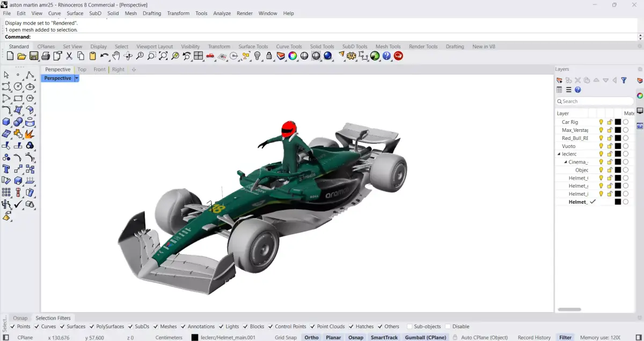Collapse the leclerc layer tree

click(559, 154)
